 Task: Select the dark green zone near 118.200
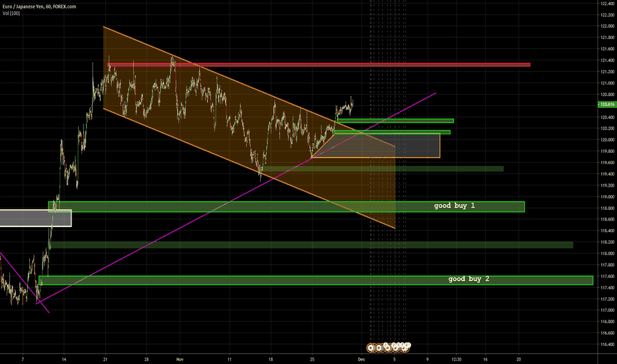(311, 245)
